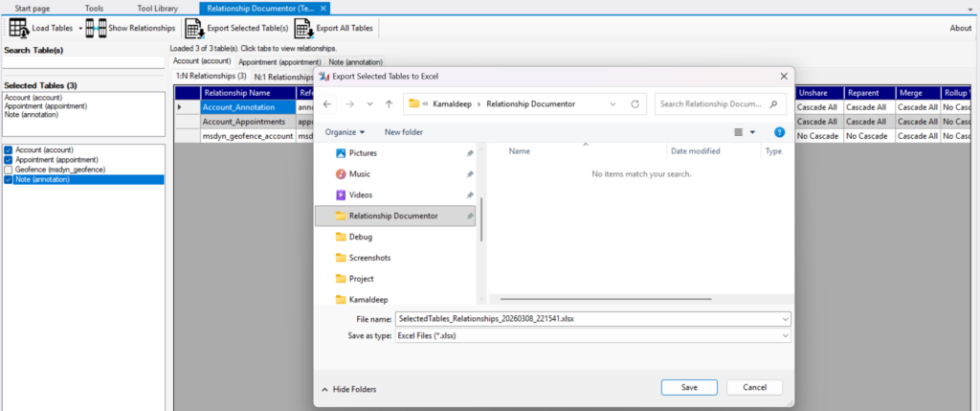Click Cancel in the export dialog
Viewport: 980px width, 411px height.
tap(754, 387)
